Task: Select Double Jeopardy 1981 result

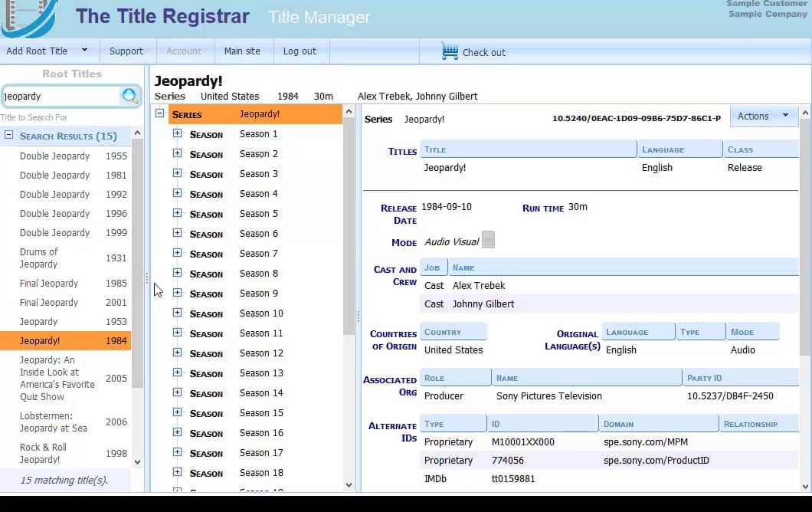Action: pyautogui.click(x=65, y=176)
